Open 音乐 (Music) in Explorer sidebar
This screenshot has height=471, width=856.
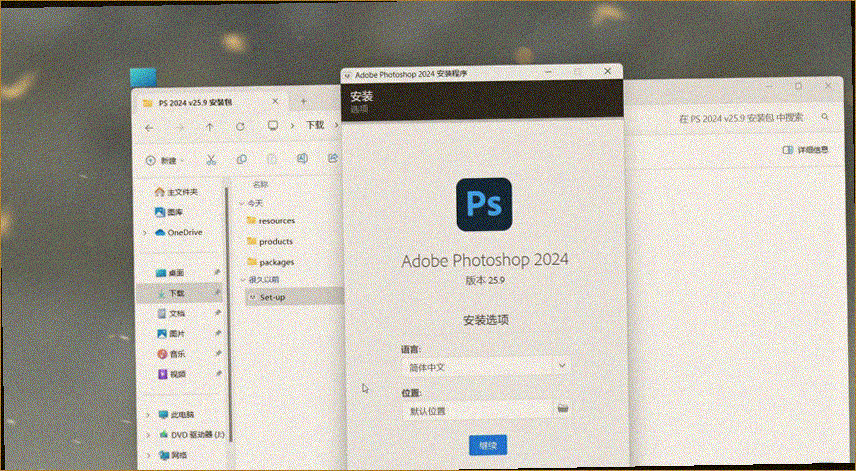(x=170, y=354)
